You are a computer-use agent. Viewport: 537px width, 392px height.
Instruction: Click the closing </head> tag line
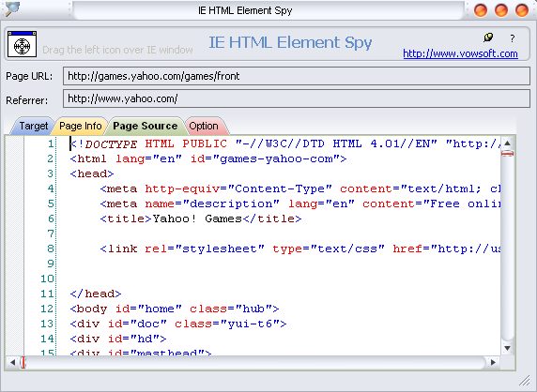96,294
